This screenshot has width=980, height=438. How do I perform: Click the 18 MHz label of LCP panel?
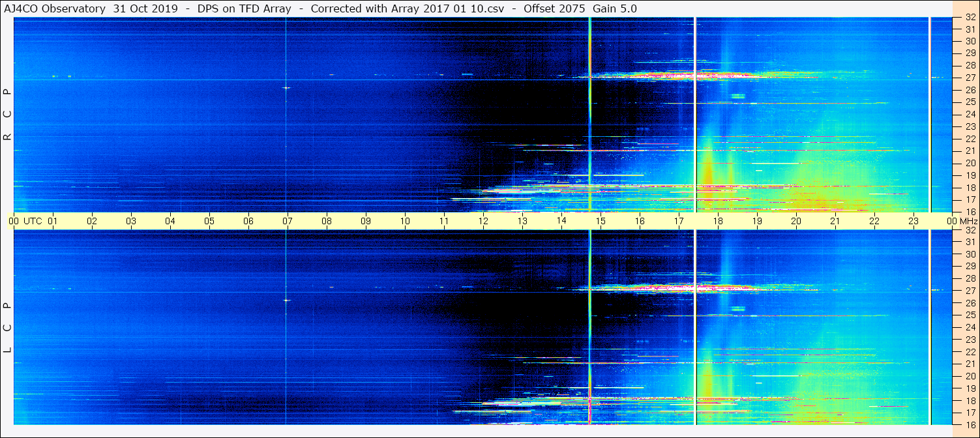click(x=970, y=401)
